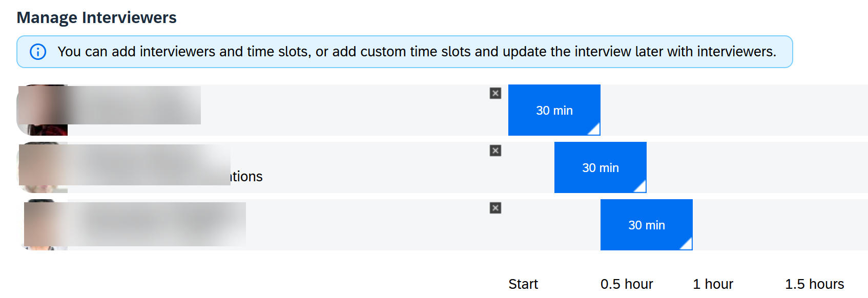This screenshot has width=868, height=298.
Task: Remove the first interviewer with the X icon
Action: pos(495,93)
